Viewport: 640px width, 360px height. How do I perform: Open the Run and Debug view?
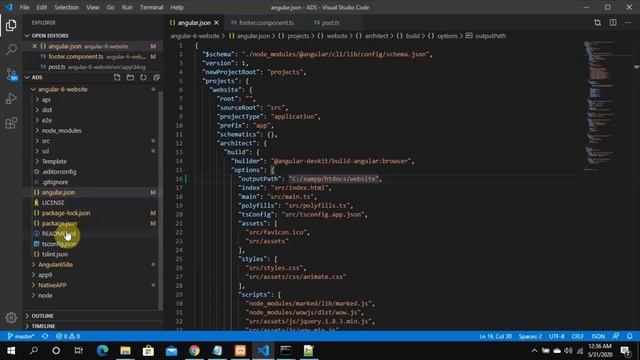tap(11, 98)
